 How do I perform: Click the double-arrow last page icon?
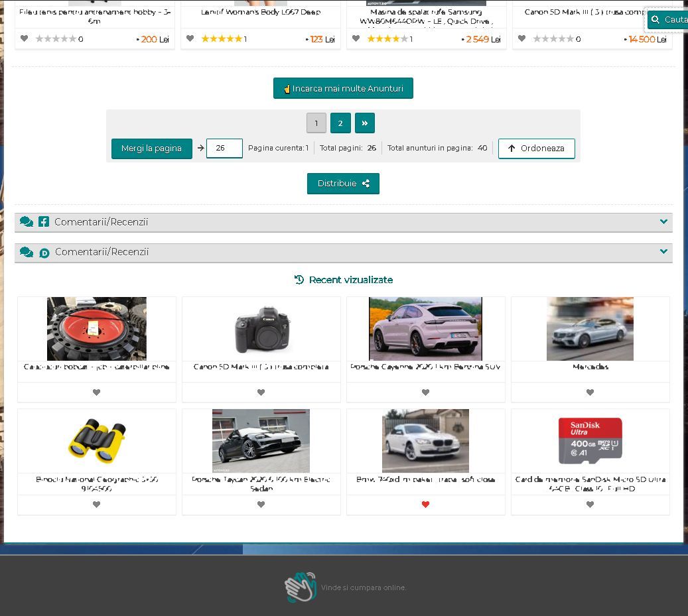(x=364, y=123)
